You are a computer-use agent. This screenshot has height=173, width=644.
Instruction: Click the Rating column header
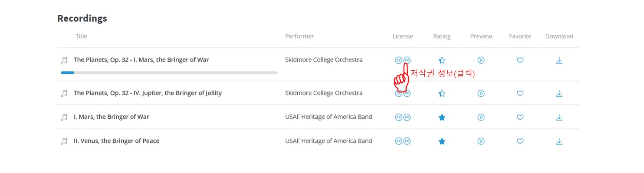[442, 36]
